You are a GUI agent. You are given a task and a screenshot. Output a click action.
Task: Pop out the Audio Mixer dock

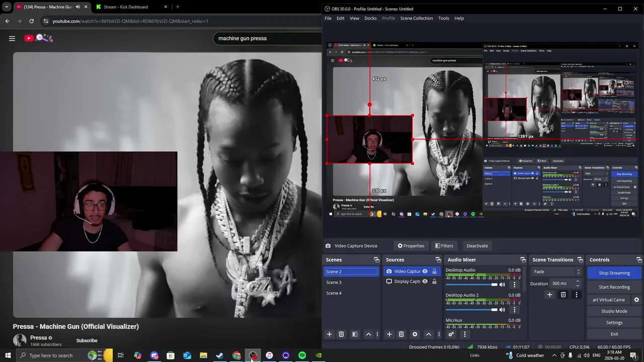pyautogui.click(x=523, y=260)
